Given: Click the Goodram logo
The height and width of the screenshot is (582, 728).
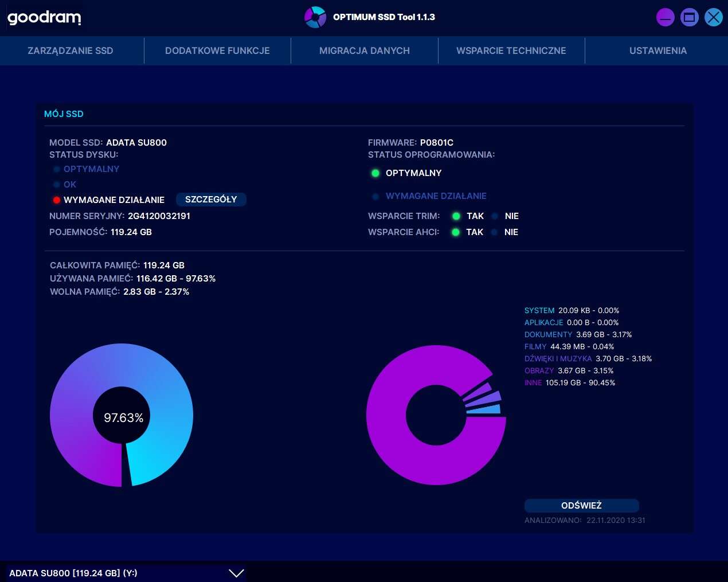Looking at the screenshot, I should (x=44, y=17).
